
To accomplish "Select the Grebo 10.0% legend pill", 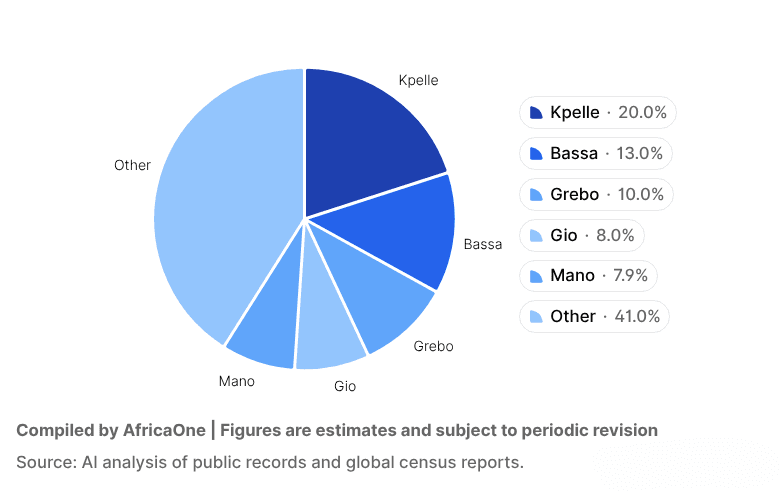I will pyautogui.click(x=597, y=195).
